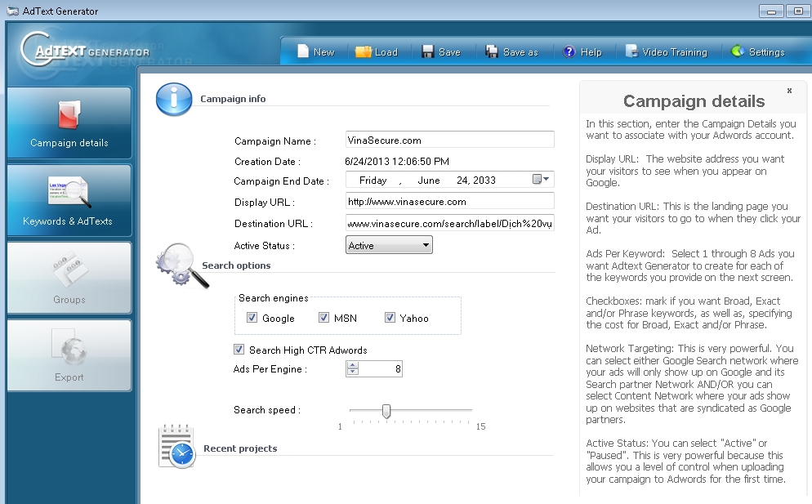Increase Ads Per Engine with up arrow
The height and width of the screenshot is (504, 812).
(353, 365)
